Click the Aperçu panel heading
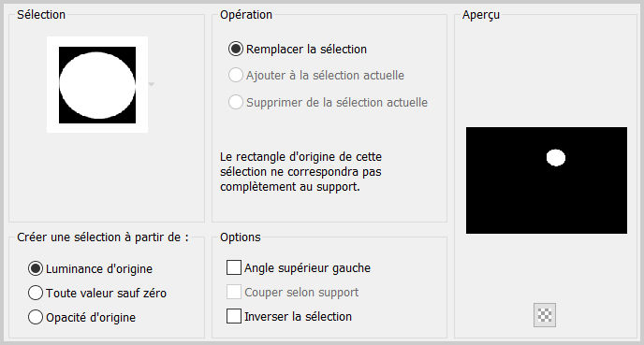 click(x=481, y=15)
